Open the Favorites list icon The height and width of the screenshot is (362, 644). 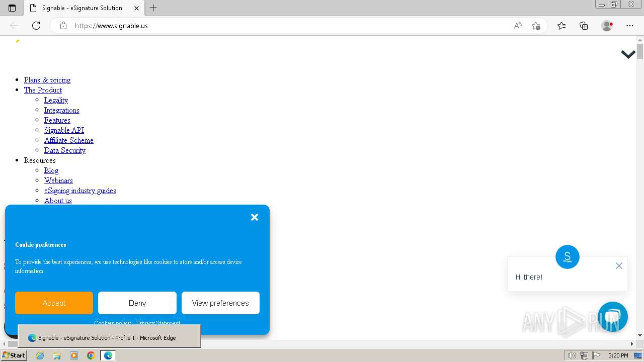[561, 26]
